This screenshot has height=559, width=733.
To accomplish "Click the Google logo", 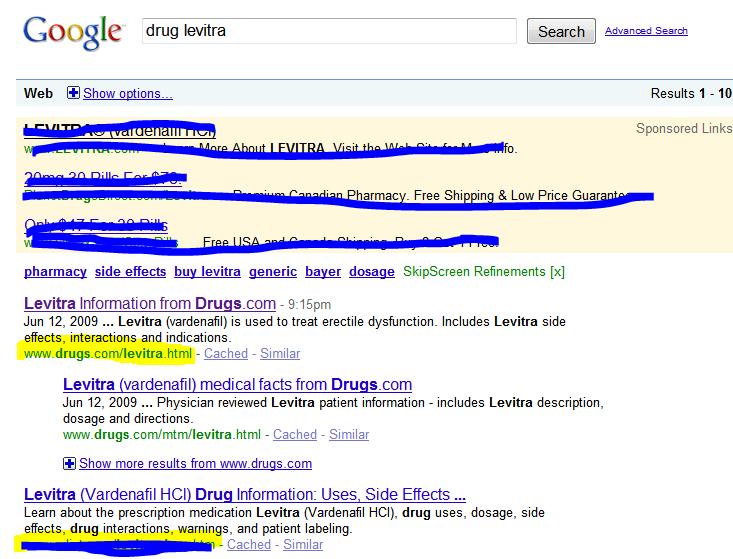I will pyautogui.click(x=74, y=32).
